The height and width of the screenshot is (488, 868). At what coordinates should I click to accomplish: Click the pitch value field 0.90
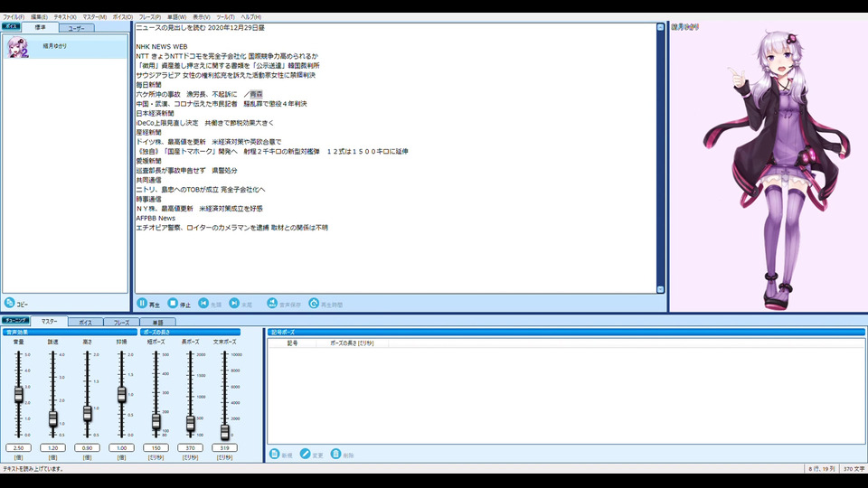pos(88,447)
